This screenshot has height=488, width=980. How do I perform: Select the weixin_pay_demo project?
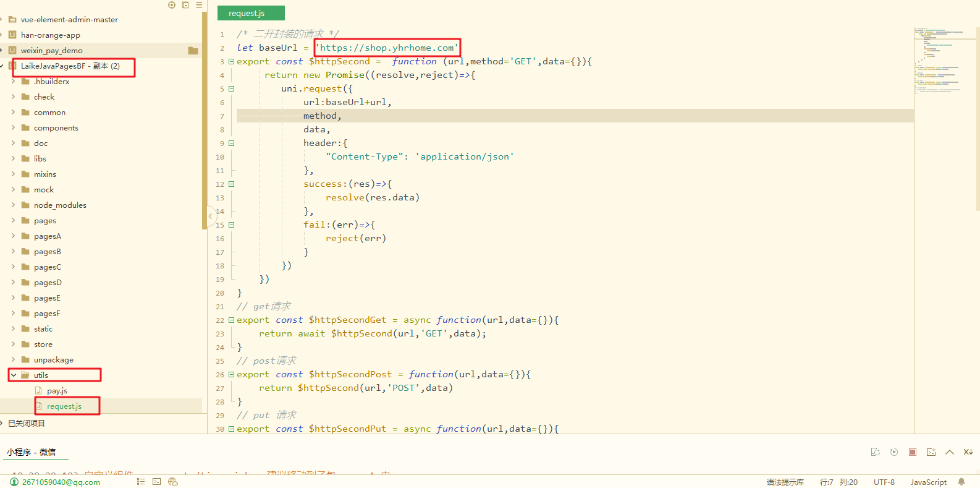(x=52, y=51)
